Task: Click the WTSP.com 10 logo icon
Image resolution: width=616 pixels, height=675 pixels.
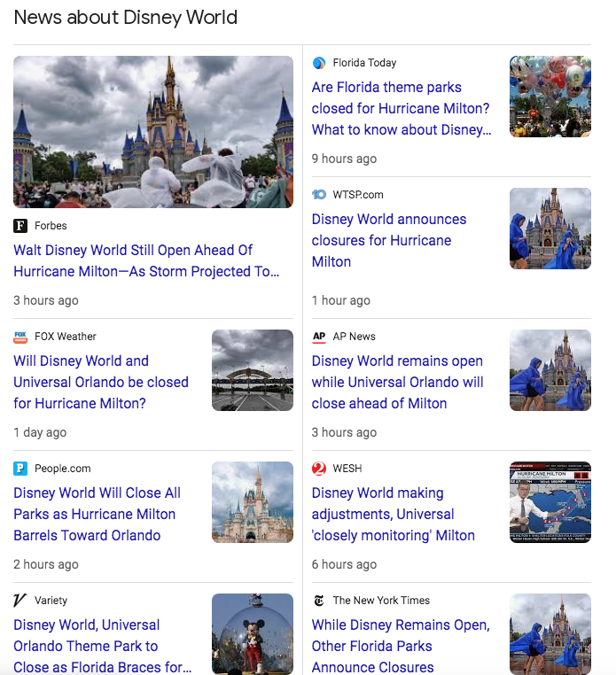Action: point(319,195)
